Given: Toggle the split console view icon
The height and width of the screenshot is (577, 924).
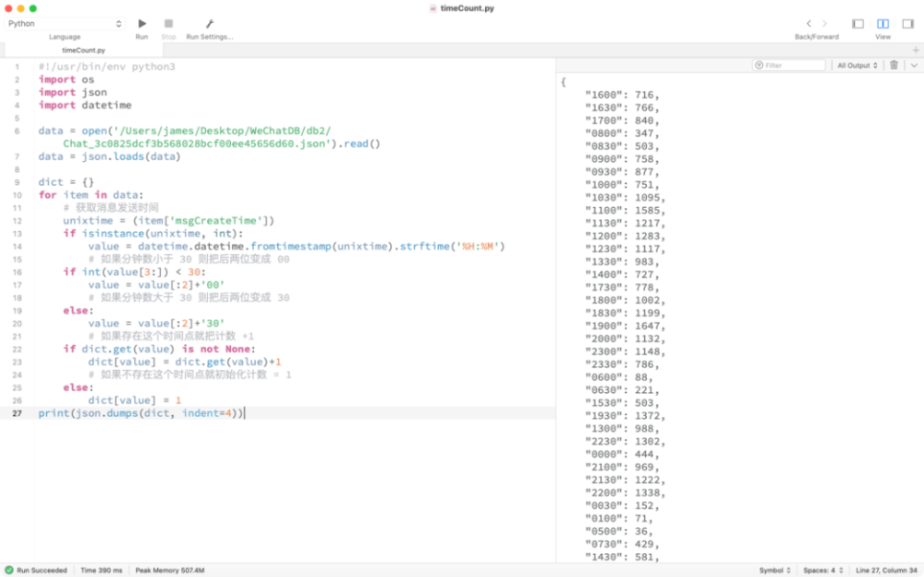Looking at the screenshot, I should pyautogui.click(x=882, y=24).
